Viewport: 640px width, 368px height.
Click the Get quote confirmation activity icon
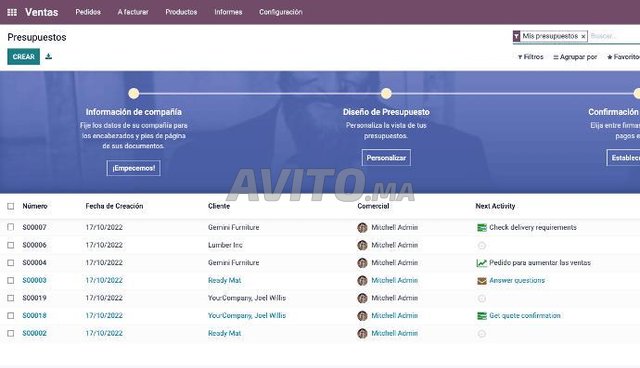pos(482,316)
